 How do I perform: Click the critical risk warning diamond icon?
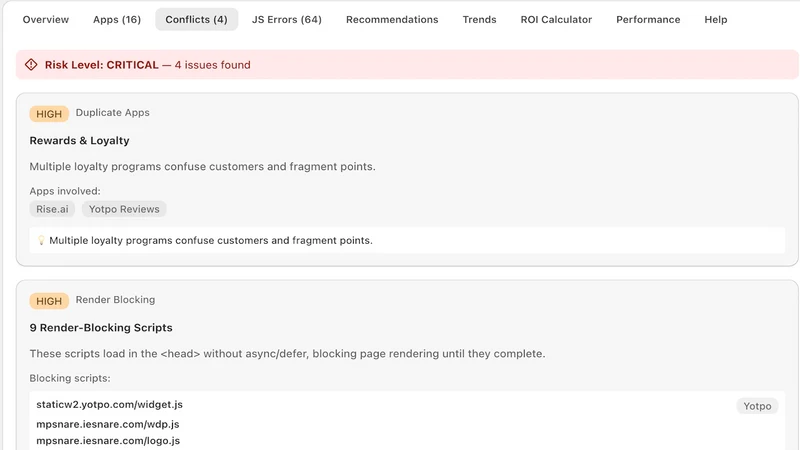[x=31, y=65]
